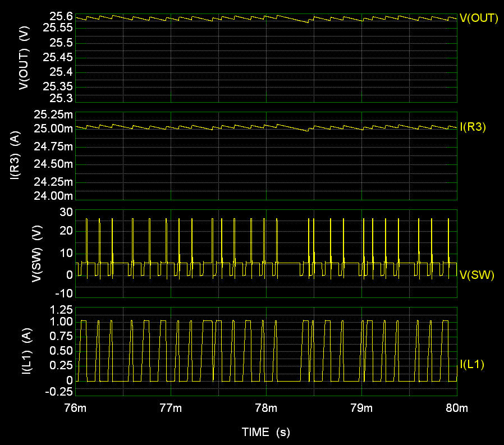Screen dimensions: 504x445
Task: Click the 76m time axis tick label
Action: (75, 407)
